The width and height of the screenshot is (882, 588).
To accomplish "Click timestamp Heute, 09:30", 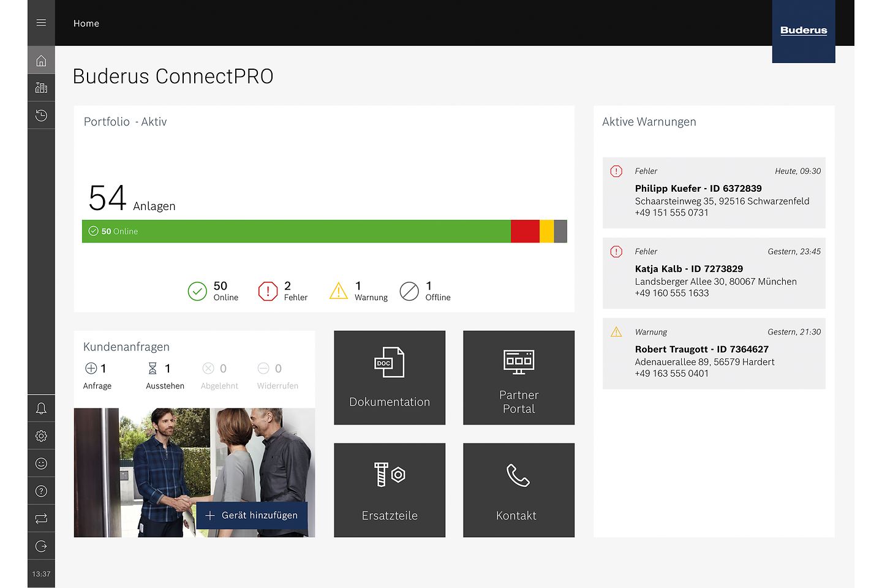I will [x=797, y=171].
